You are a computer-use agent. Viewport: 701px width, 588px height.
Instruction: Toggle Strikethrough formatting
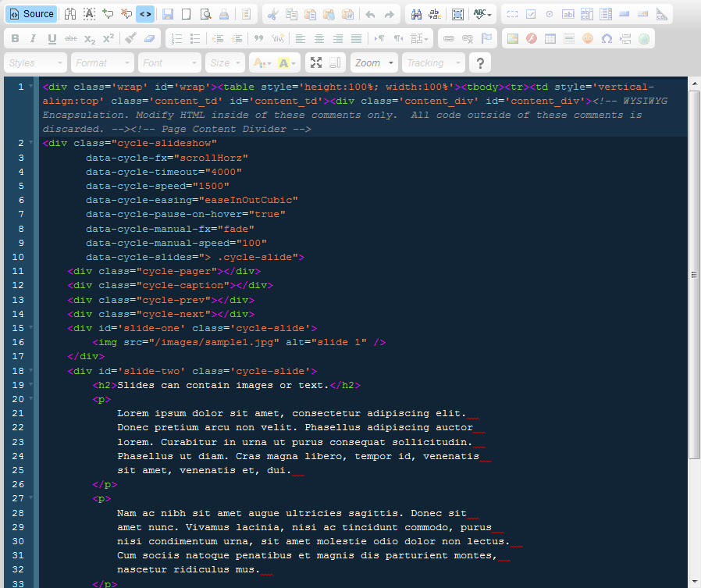coord(70,38)
